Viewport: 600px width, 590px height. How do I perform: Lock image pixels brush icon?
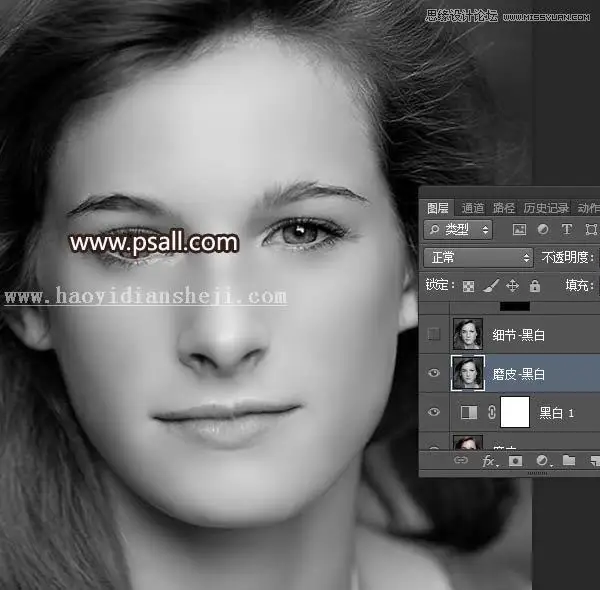point(491,285)
